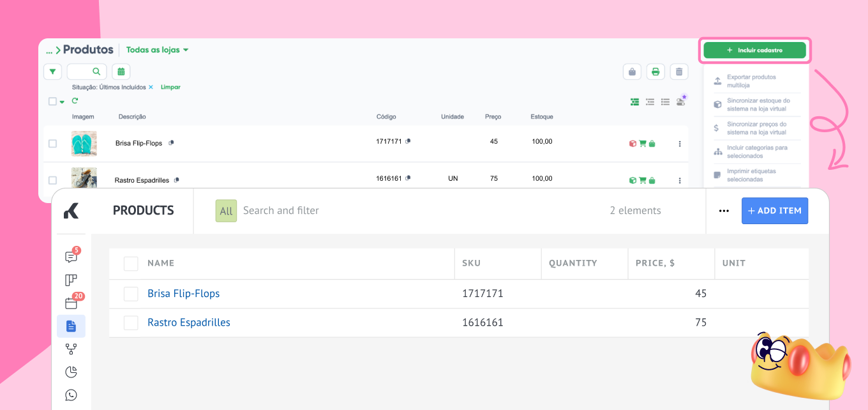Open the chat inbox icon with badge 5

pos(71,257)
